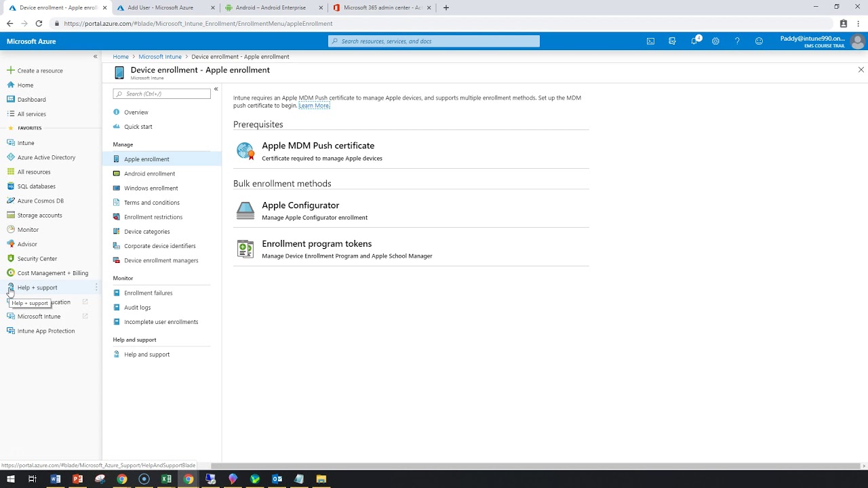Open PowerPoint from the taskbar
Viewport: 868px width, 488px height.
[77, 479]
